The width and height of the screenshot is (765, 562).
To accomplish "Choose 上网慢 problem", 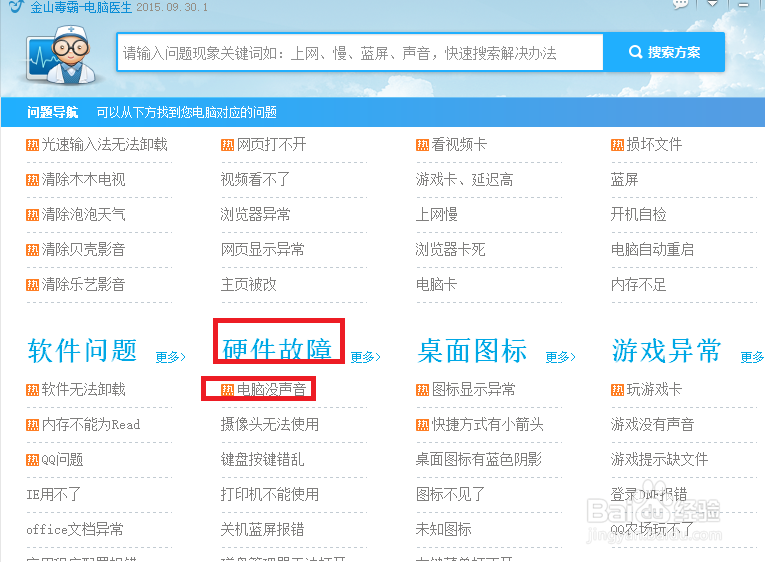I will pos(437,214).
